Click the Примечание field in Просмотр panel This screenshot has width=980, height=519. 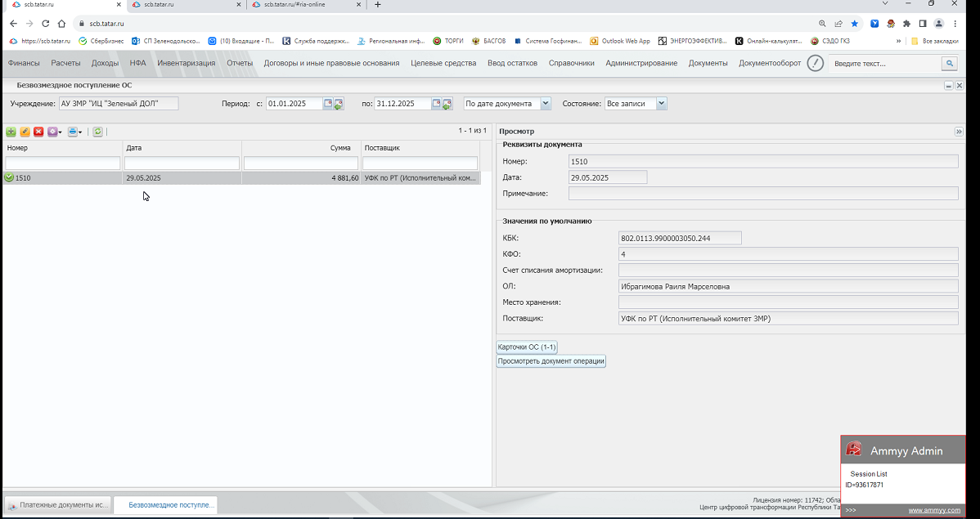[x=763, y=193]
